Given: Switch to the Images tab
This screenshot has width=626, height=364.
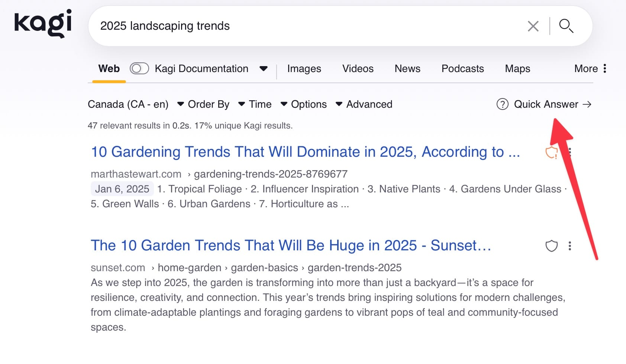Looking at the screenshot, I should coord(304,69).
